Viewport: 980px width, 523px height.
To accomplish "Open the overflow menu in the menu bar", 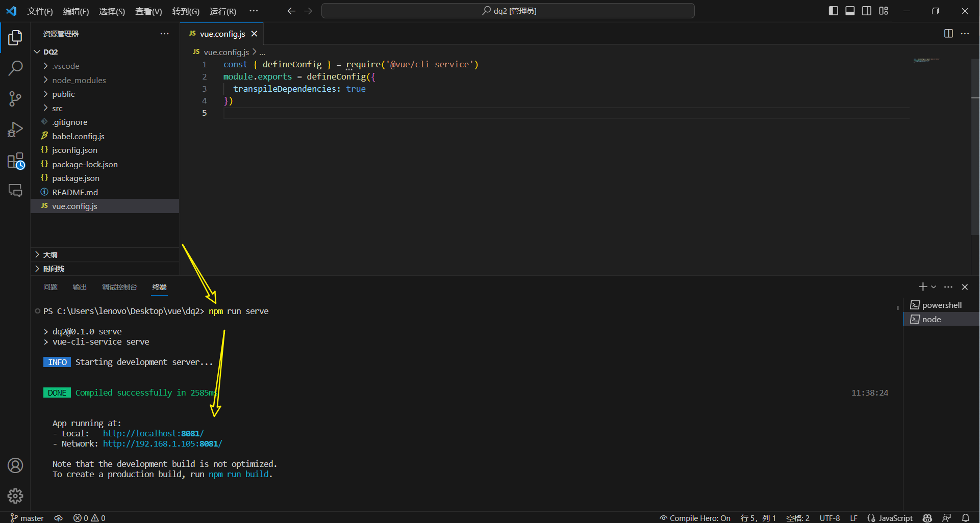I will [x=254, y=11].
